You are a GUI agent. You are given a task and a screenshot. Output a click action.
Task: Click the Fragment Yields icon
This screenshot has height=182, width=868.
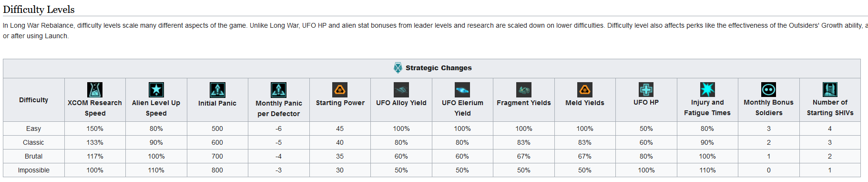point(524,89)
